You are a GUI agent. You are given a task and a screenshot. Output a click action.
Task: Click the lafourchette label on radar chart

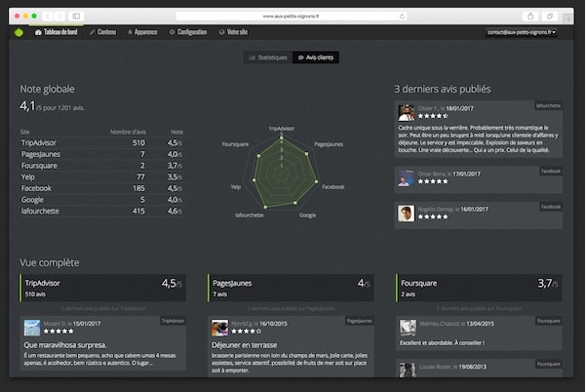(x=250, y=216)
